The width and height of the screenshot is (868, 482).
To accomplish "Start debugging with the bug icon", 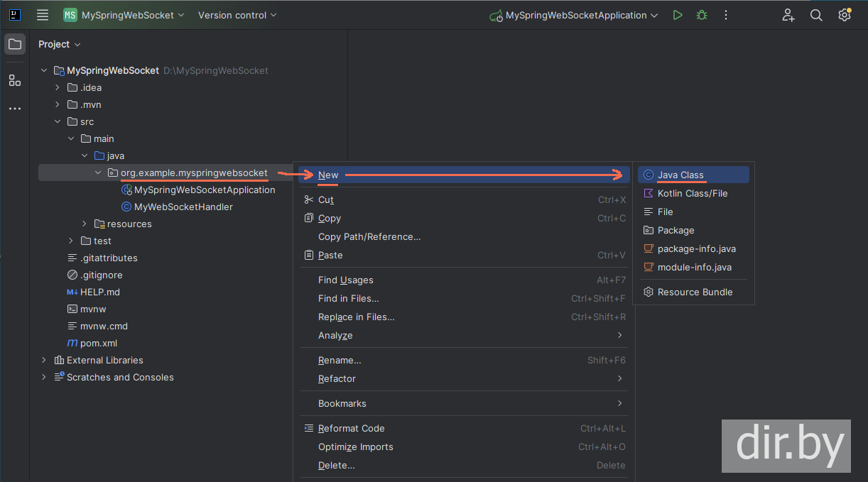I will tap(702, 15).
